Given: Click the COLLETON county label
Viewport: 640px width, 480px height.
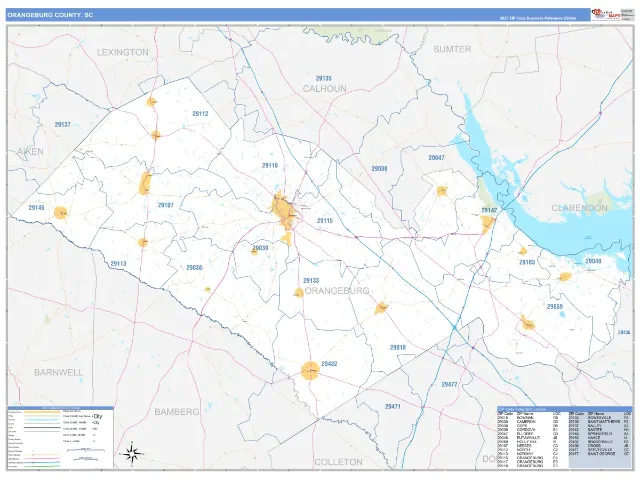Looking at the screenshot, I should coord(338,462).
